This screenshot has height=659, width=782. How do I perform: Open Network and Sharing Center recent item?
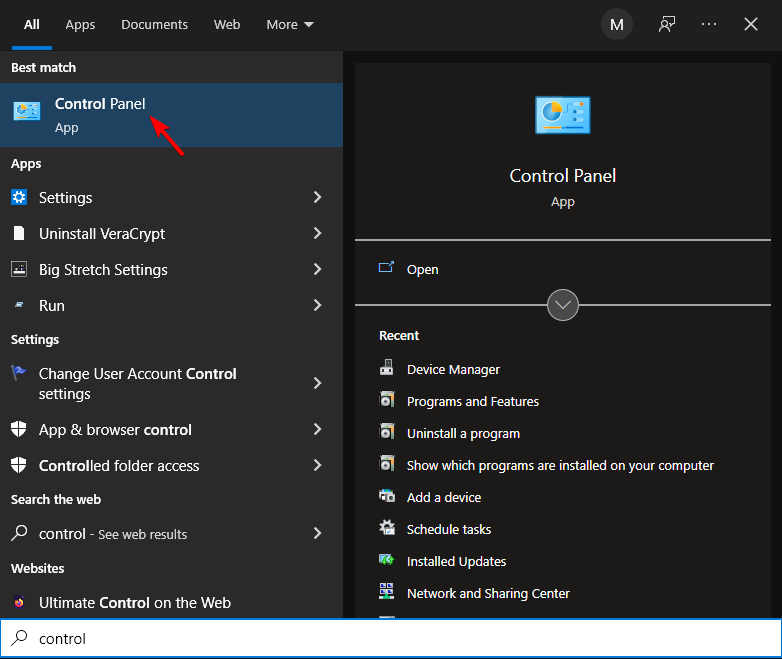click(488, 593)
